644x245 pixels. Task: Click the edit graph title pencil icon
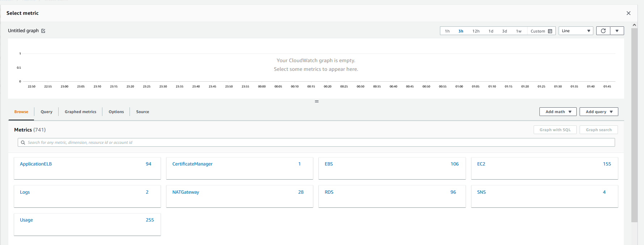pos(43,31)
